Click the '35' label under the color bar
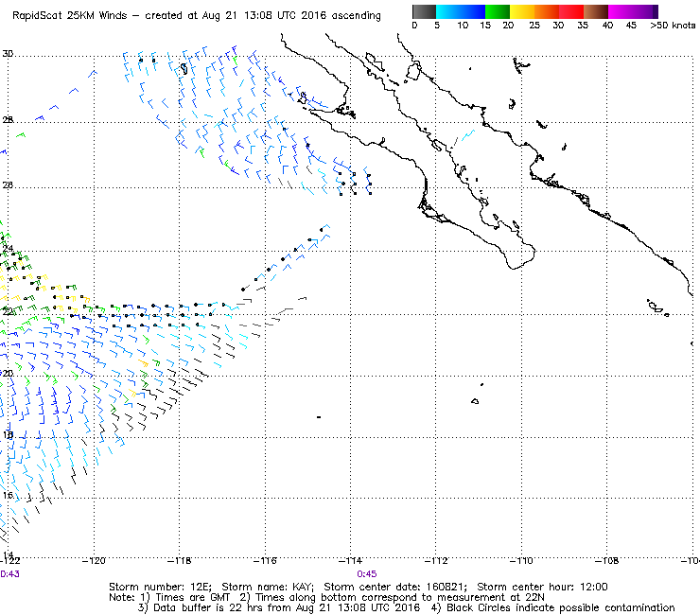This screenshot has width=700, height=615. tap(583, 26)
